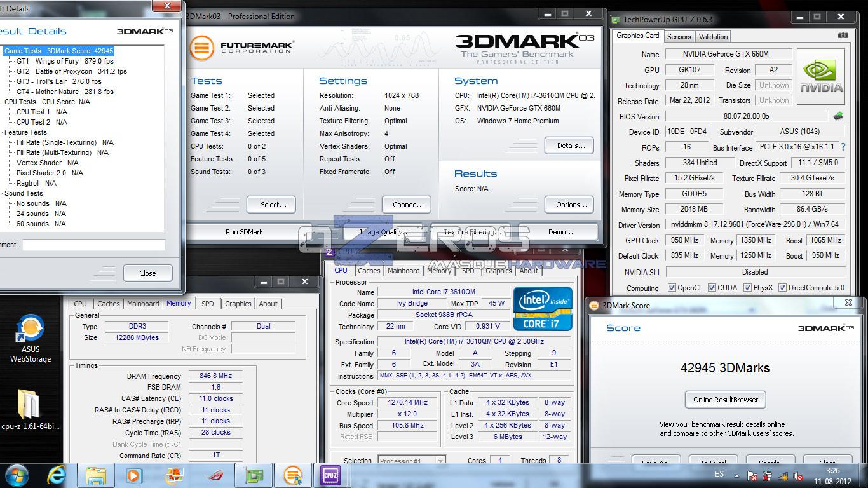Launch Internet Explorer from the taskbar

tap(57, 475)
